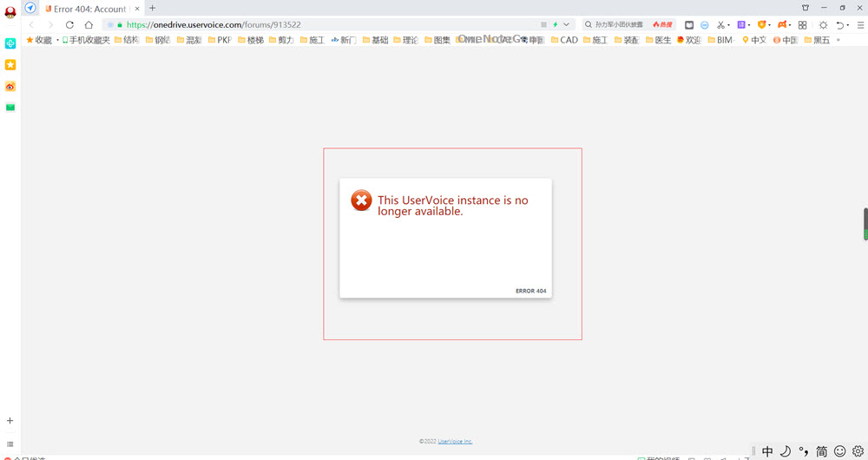Click the ERROR 404 text label
The width and height of the screenshot is (868, 460).
531,291
